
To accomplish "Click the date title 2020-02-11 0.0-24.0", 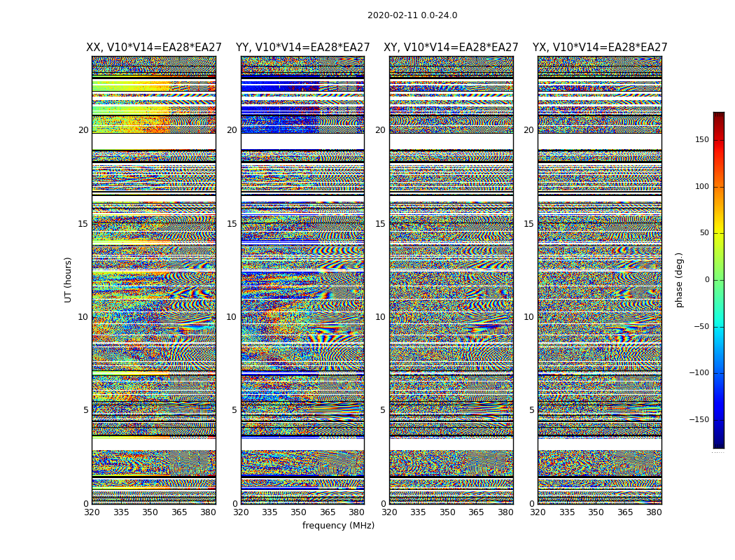I will [412, 15].
